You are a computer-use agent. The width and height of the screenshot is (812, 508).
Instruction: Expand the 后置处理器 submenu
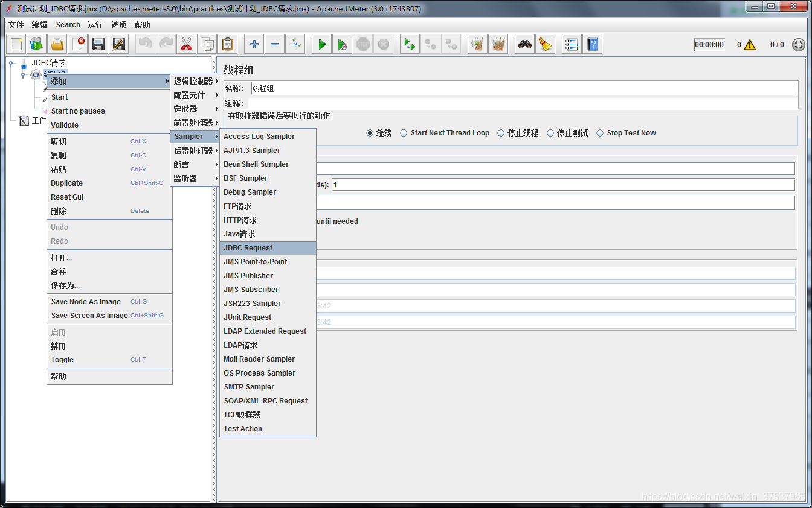[196, 151]
